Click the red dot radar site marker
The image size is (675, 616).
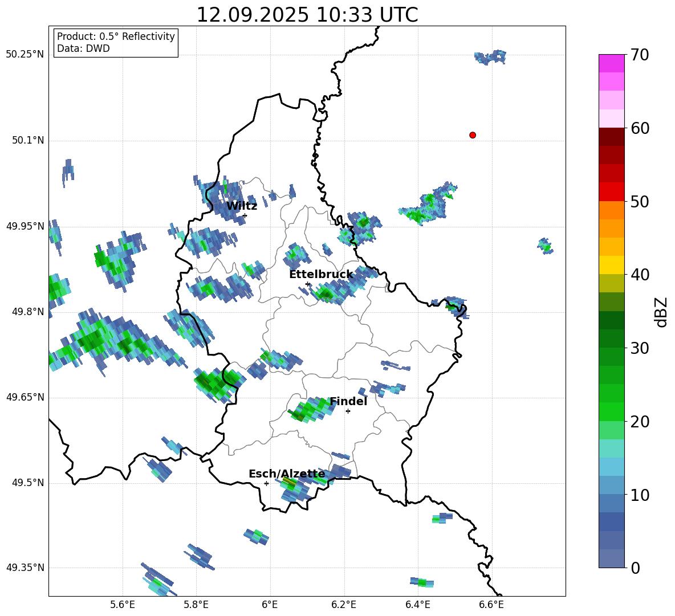tap(473, 135)
